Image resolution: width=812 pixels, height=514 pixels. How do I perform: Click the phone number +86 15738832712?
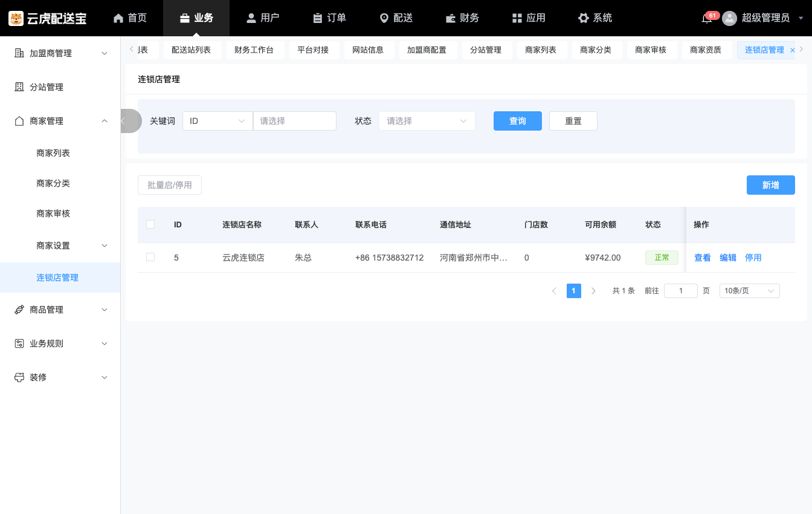click(x=390, y=258)
